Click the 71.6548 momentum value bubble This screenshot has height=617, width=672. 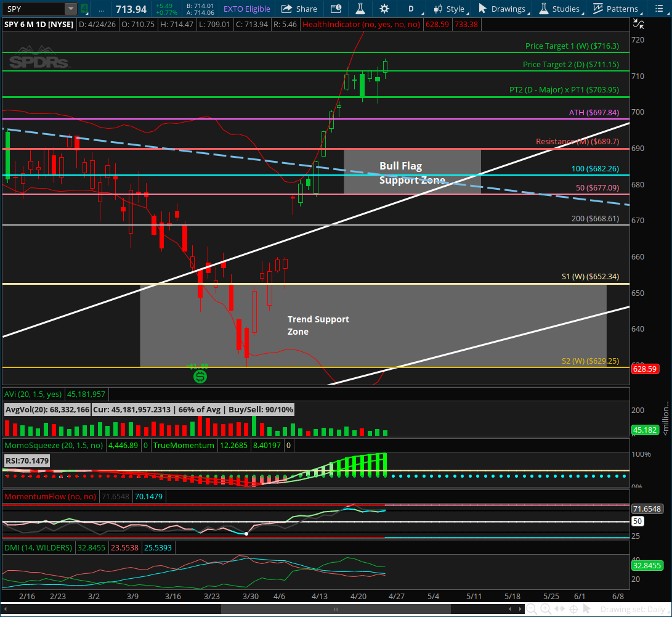coord(647,509)
